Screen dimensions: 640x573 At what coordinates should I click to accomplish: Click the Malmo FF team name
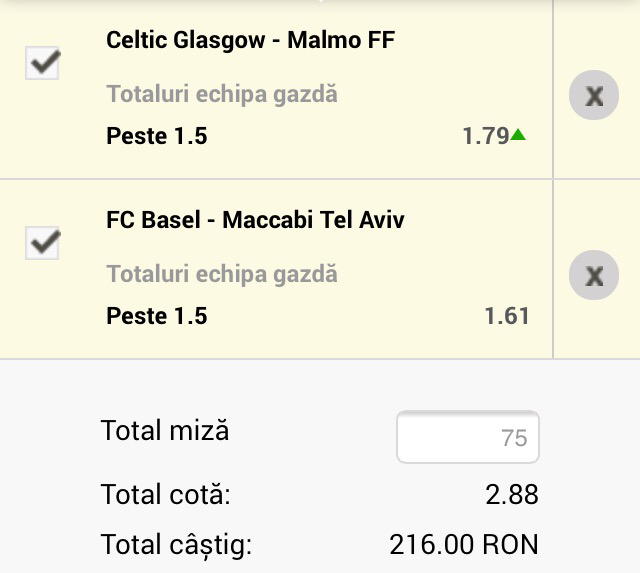tap(341, 40)
